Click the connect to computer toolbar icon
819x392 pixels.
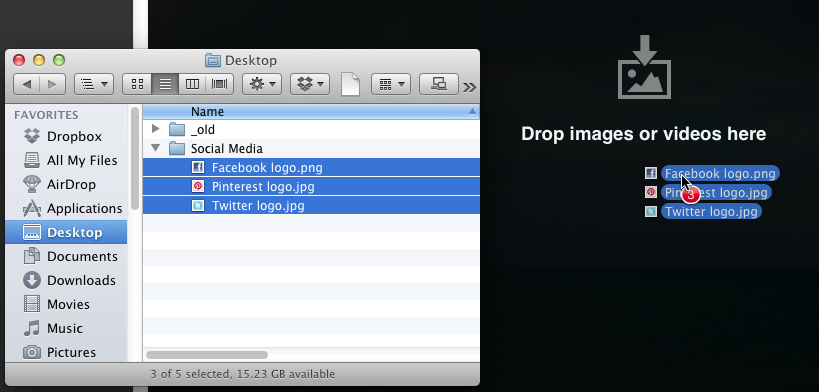click(x=439, y=84)
